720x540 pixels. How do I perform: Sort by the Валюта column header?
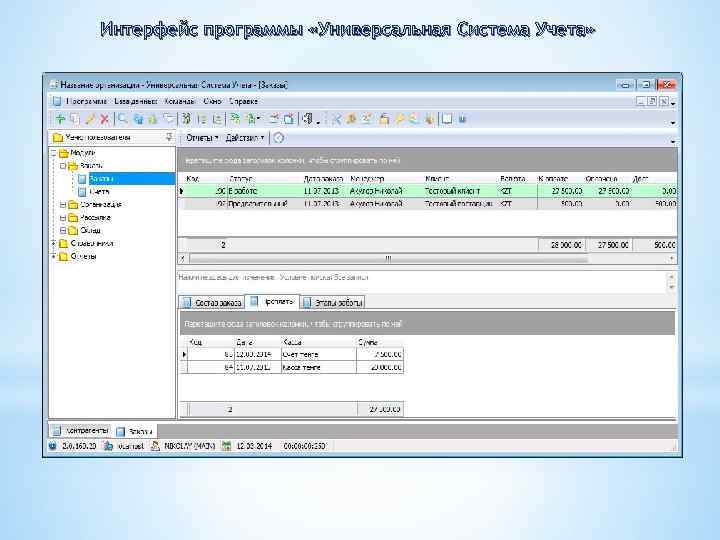click(518, 179)
